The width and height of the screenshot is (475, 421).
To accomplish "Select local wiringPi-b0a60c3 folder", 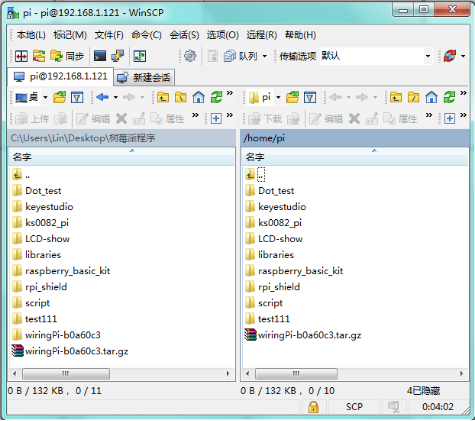I will point(56,335).
